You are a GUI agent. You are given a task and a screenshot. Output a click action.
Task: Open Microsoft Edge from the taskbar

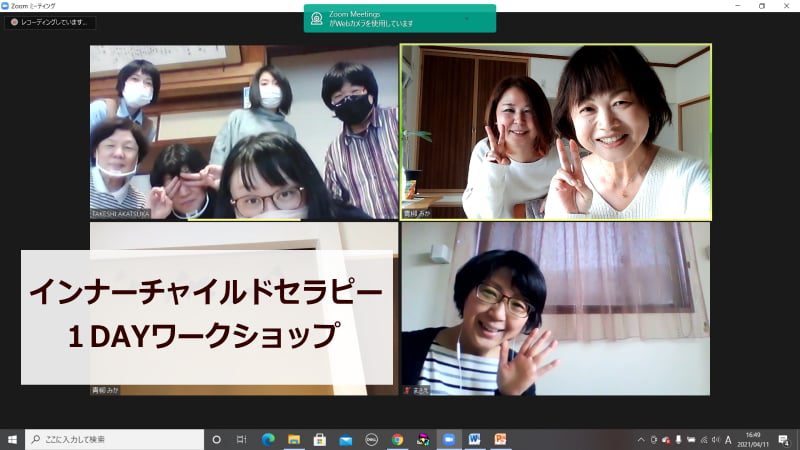point(268,439)
